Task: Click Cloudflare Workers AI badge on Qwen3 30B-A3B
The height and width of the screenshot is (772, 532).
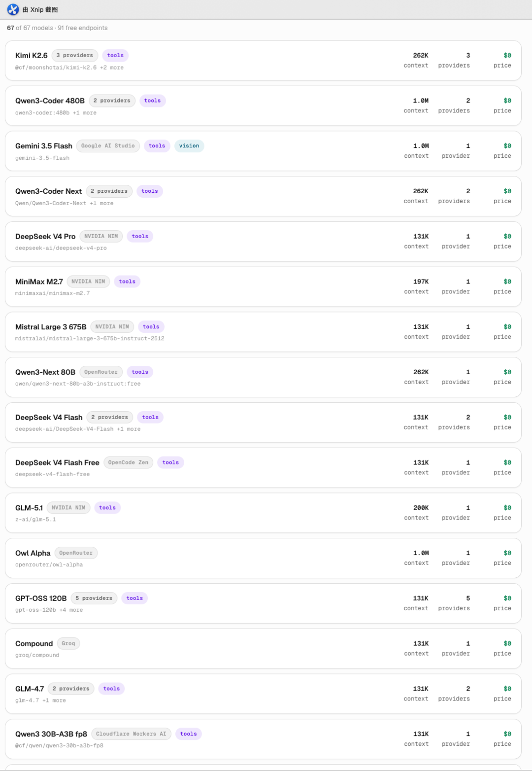Action: coord(131,734)
